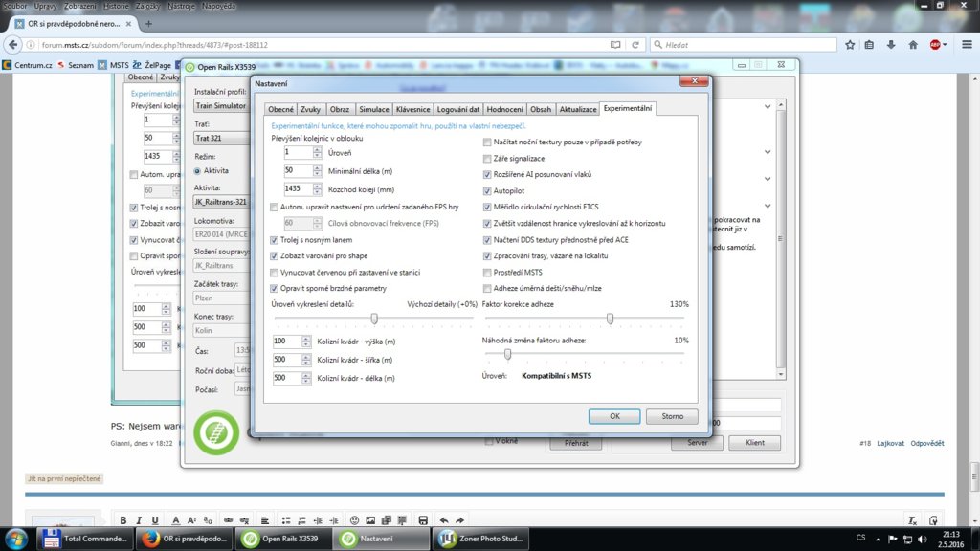Insert a bulleted list in editor

pos(286,519)
